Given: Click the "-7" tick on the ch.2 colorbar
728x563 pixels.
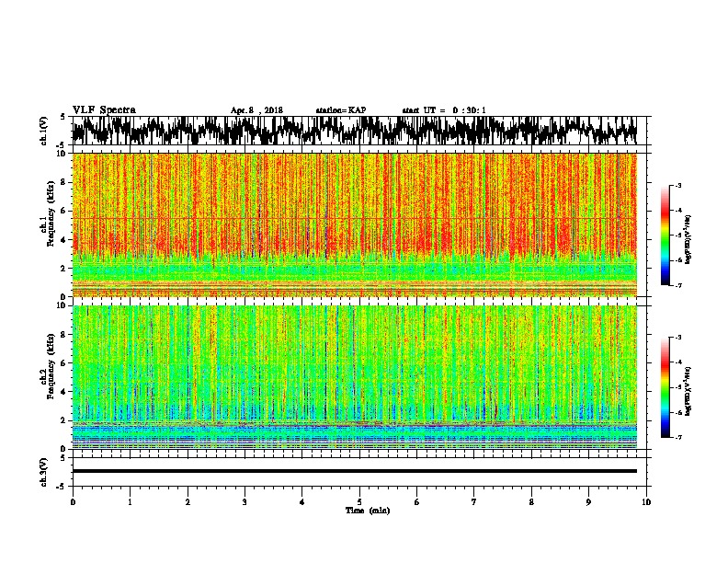Looking at the screenshot, I should point(678,438).
